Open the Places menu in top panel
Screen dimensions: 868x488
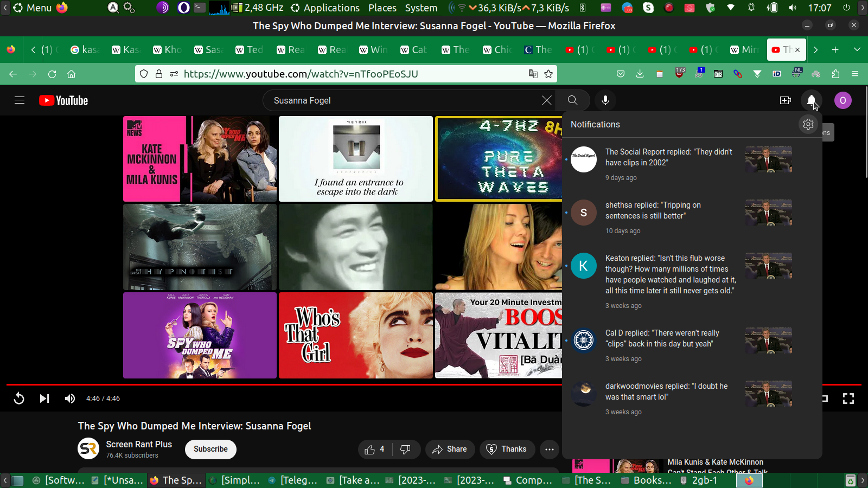382,8
